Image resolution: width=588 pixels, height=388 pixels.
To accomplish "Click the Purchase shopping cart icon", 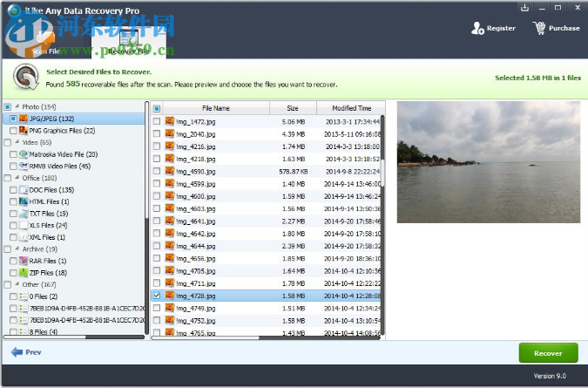I will coord(539,28).
